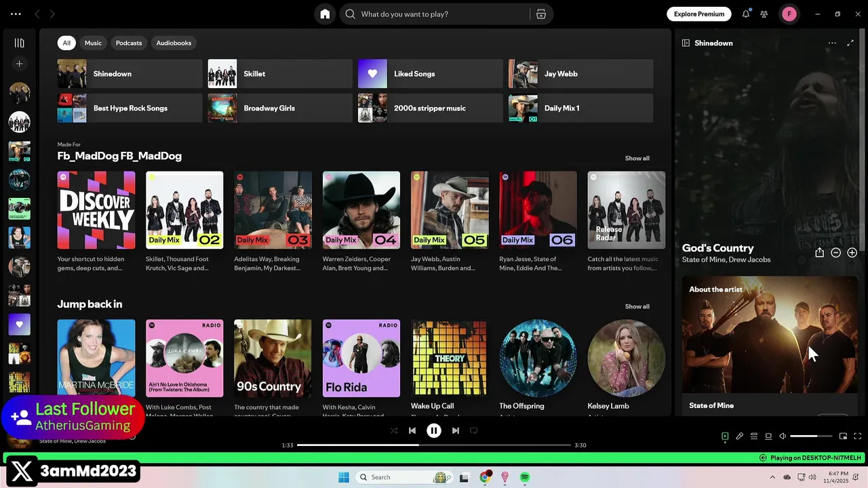
Task: Select the Music filter chip
Action: pyautogui.click(x=93, y=43)
